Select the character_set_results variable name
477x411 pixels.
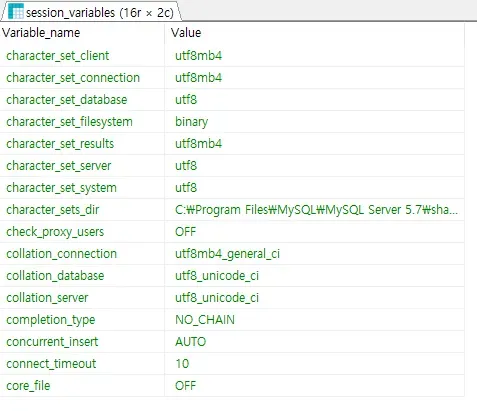pos(60,144)
